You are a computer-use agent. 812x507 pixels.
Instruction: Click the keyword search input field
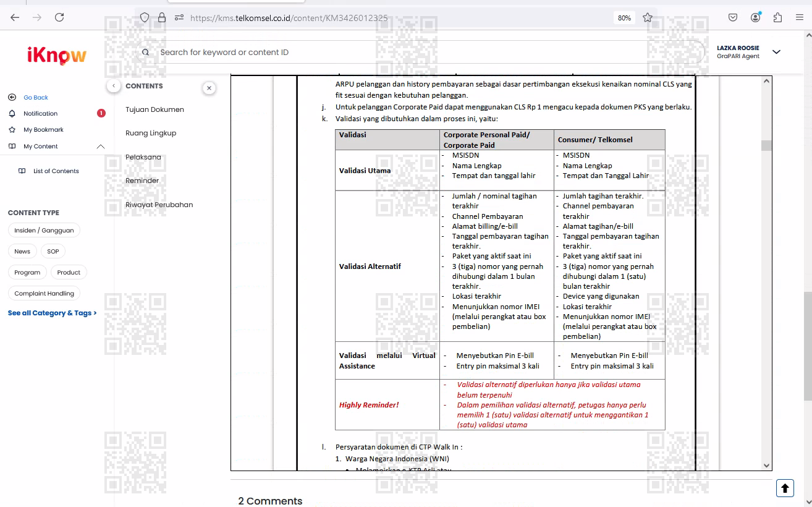(x=420, y=53)
